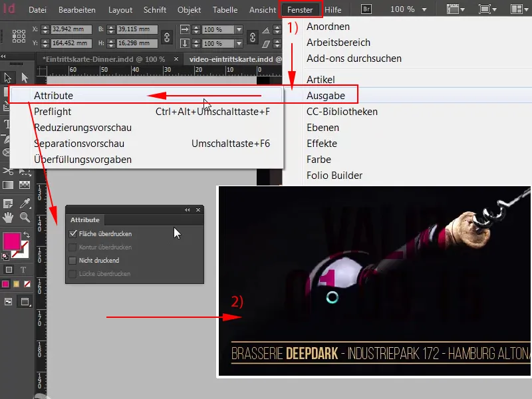Reset to default fill and stroke icon
The width and height of the screenshot is (532, 399).
(x=5, y=257)
